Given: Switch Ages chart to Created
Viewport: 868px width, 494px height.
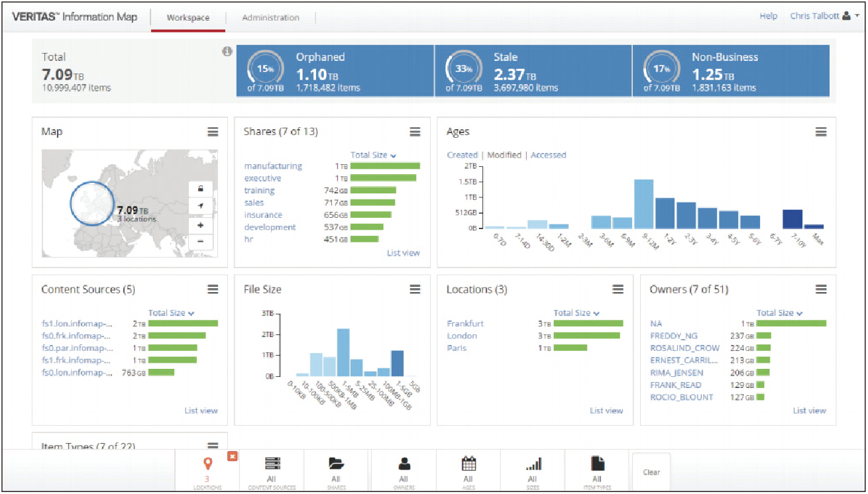Looking at the screenshot, I should coord(462,155).
